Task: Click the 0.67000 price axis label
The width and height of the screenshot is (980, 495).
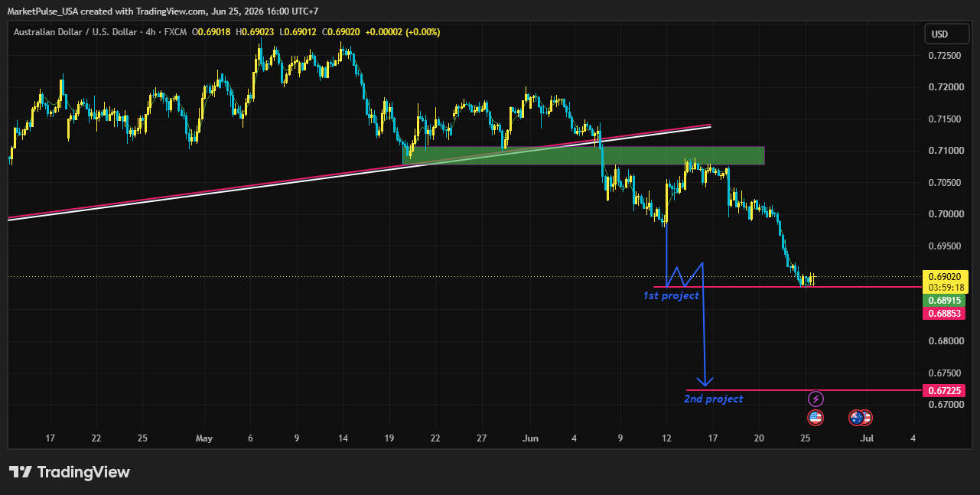Action: tap(945, 405)
